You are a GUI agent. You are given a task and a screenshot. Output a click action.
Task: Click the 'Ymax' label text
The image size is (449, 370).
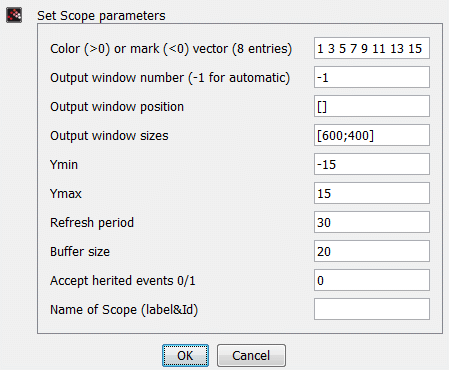[66, 194]
